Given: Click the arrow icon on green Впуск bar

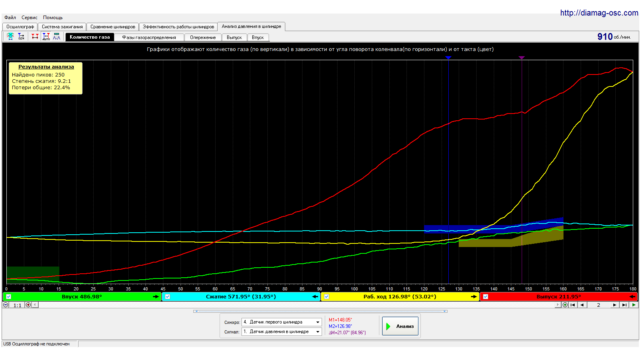Looking at the screenshot, I should point(156,296).
